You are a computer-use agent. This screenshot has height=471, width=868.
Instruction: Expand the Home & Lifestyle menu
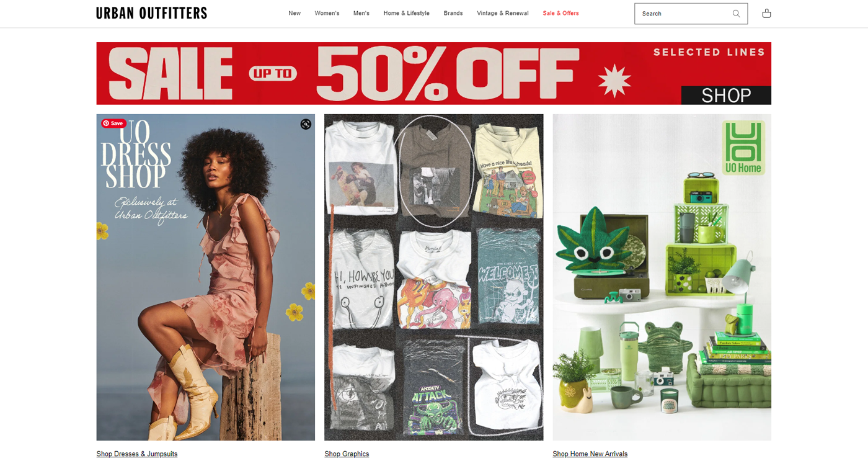tap(406, 13)
